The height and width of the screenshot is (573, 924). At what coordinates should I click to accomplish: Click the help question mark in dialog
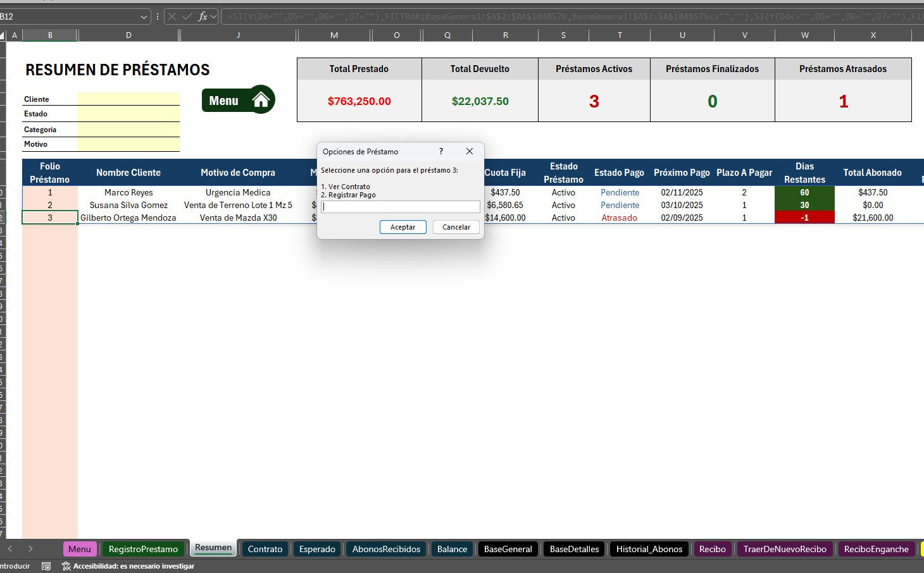[441, 151]
